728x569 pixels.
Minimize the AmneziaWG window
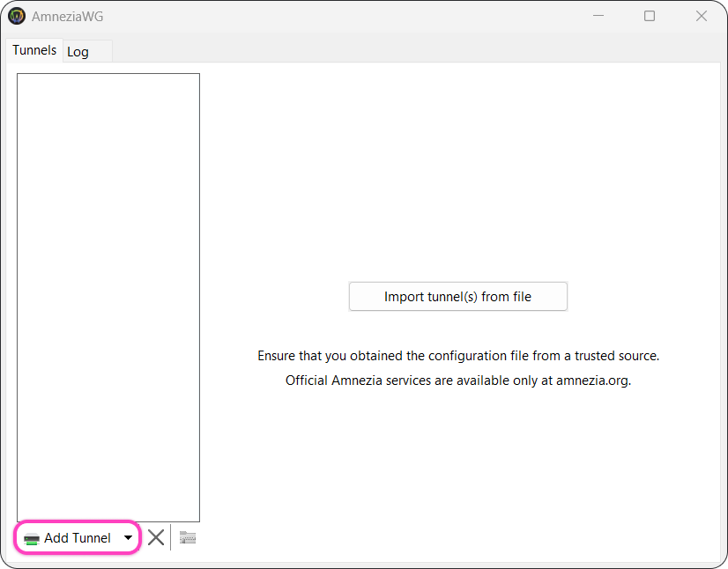[x=598, y=16]
